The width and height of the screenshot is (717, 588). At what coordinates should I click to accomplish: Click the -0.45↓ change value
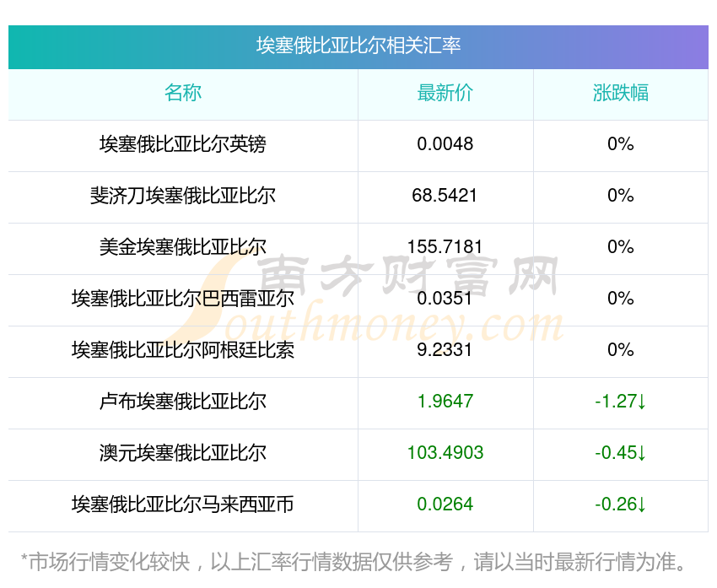[x=620, y=453]
